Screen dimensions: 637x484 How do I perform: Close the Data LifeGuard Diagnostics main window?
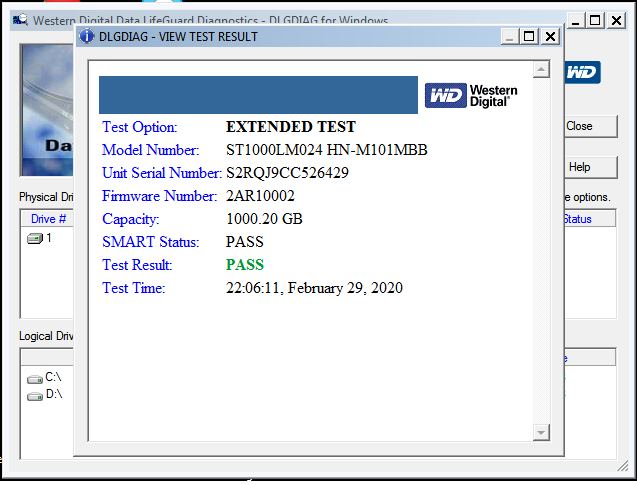coord(616,20)
